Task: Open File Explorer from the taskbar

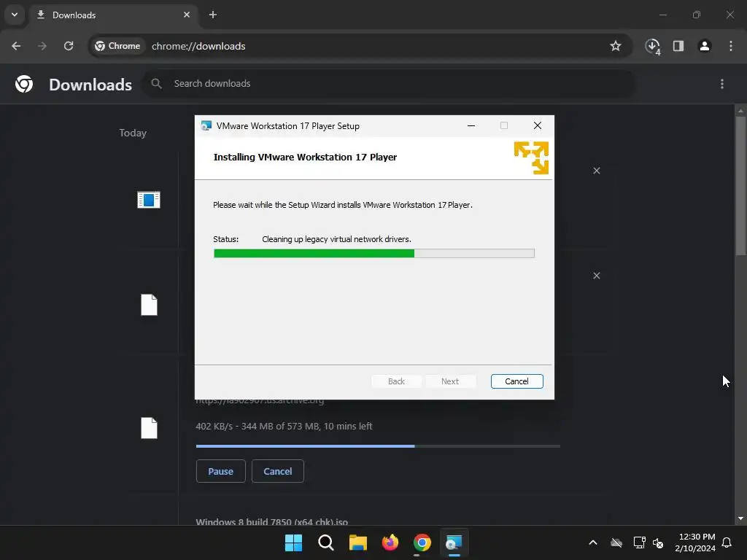Action: click(357, 542)
